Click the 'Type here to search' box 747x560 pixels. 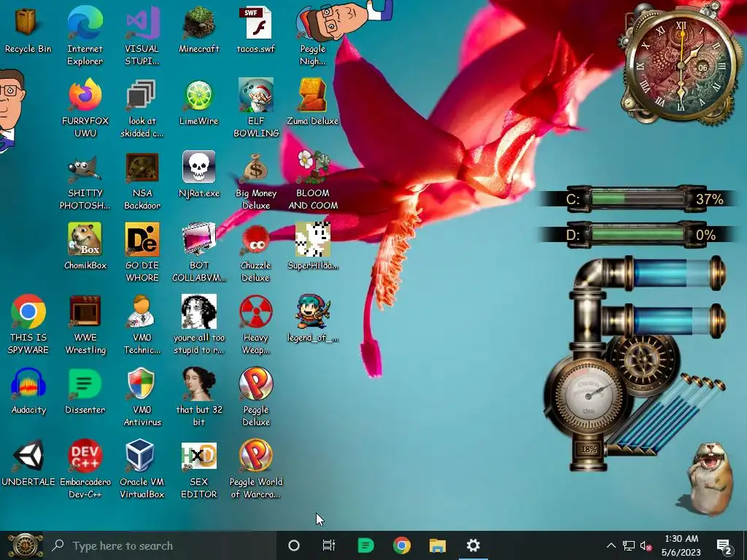[x=160, y=545]
